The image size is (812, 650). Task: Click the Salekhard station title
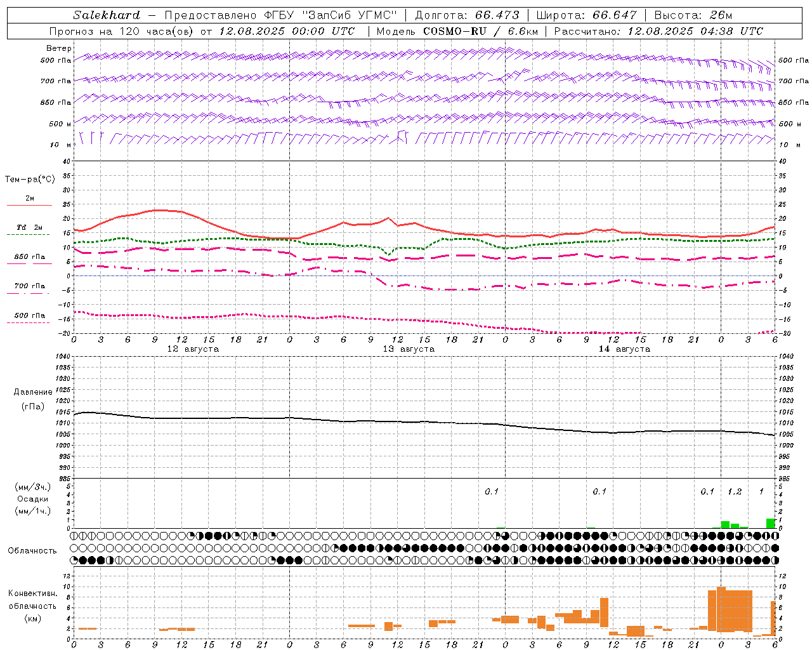point(107,15)
